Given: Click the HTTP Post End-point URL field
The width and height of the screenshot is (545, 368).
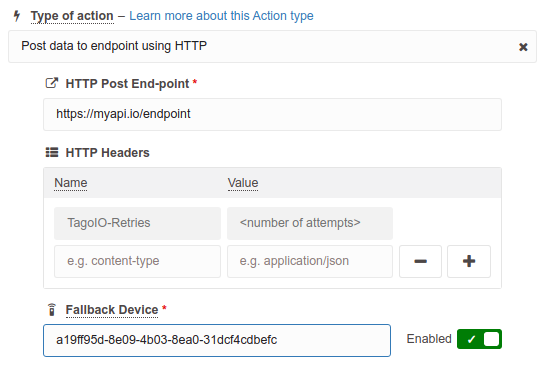Looking at the screenshot, I should coord(272,114).
